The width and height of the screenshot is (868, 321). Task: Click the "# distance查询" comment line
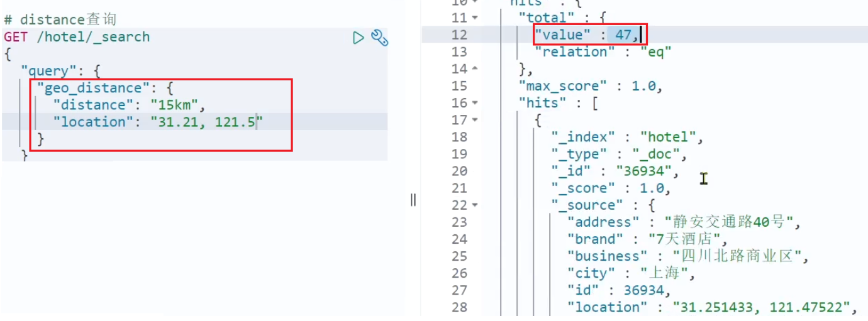click(60, 20)
